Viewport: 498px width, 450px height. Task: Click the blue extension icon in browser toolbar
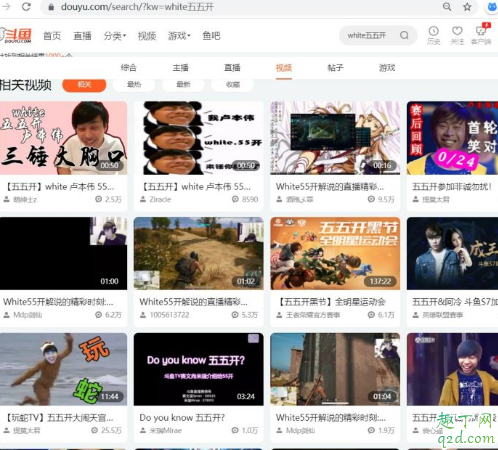(492, 7)
